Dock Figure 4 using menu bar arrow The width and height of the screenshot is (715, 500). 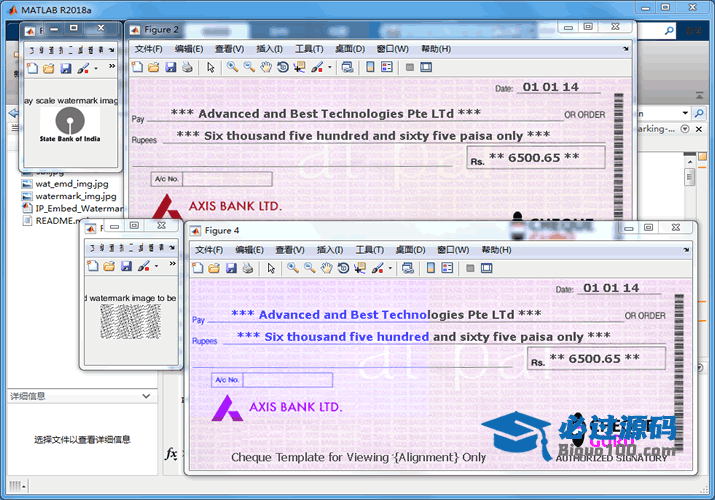pos(686,250)
